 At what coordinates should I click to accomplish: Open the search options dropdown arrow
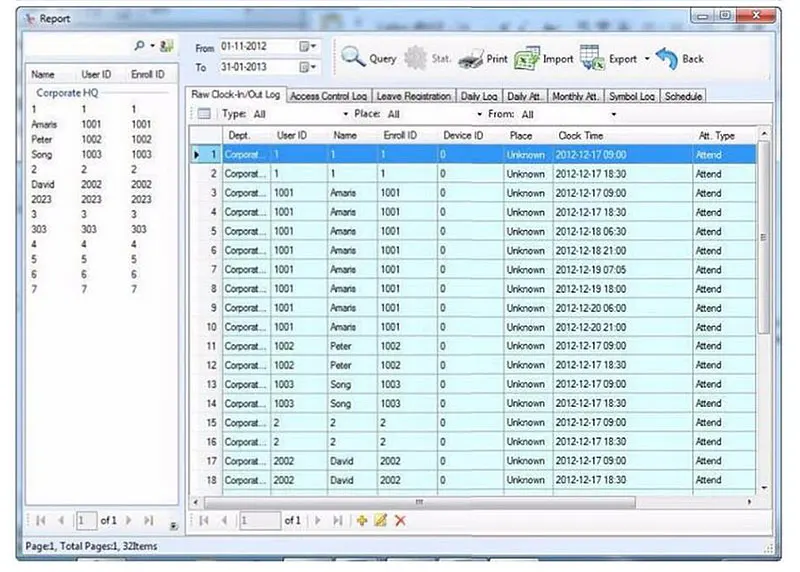[x=152, y=46]
